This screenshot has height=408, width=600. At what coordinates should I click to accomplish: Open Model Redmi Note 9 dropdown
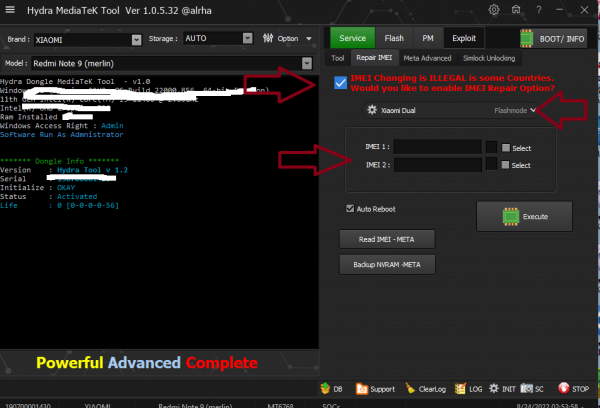click(x=307, y=63)
